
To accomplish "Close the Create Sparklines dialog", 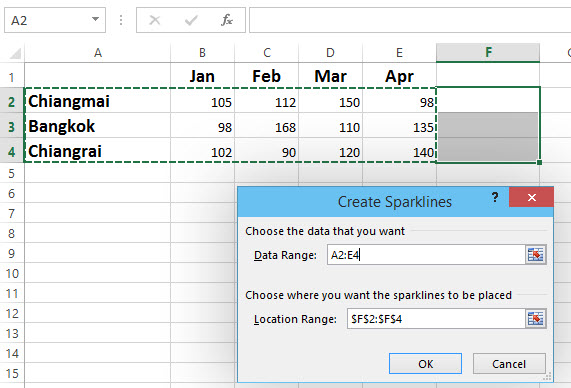I will pos(531,197).
